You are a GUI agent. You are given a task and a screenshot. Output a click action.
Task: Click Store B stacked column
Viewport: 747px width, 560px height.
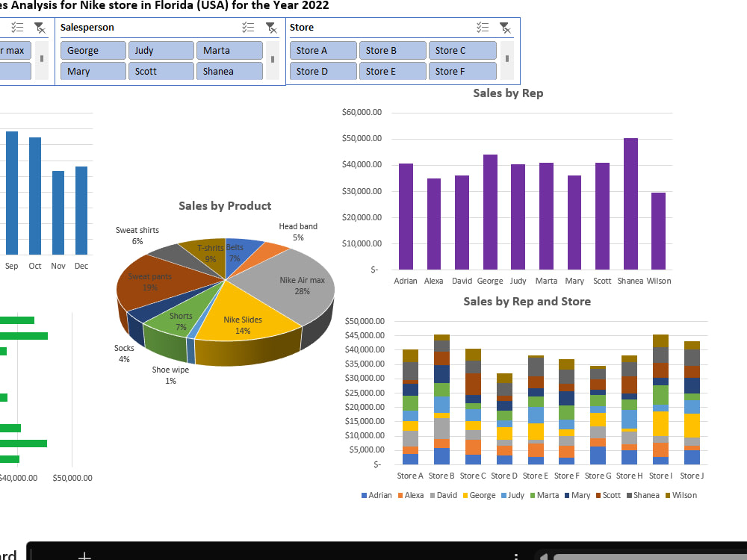click(x=441, y=399)
